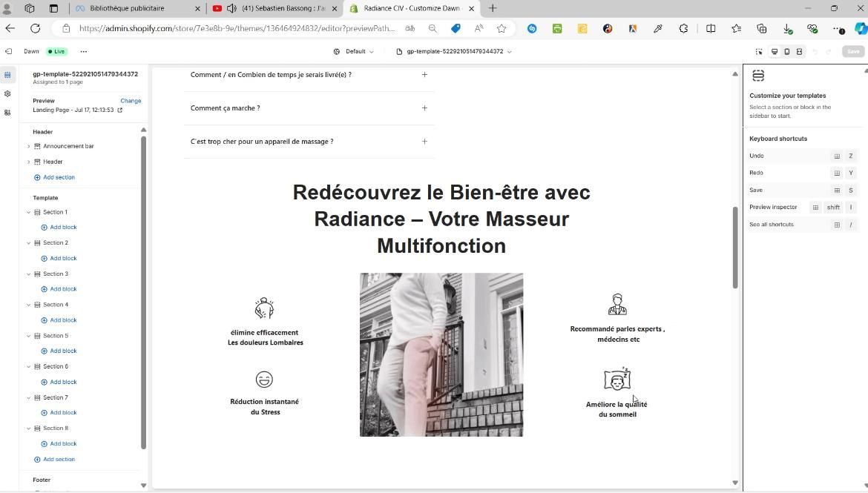Open the Dawn theme three-dot menu
The image size is (868, 493).
(84, 51)
